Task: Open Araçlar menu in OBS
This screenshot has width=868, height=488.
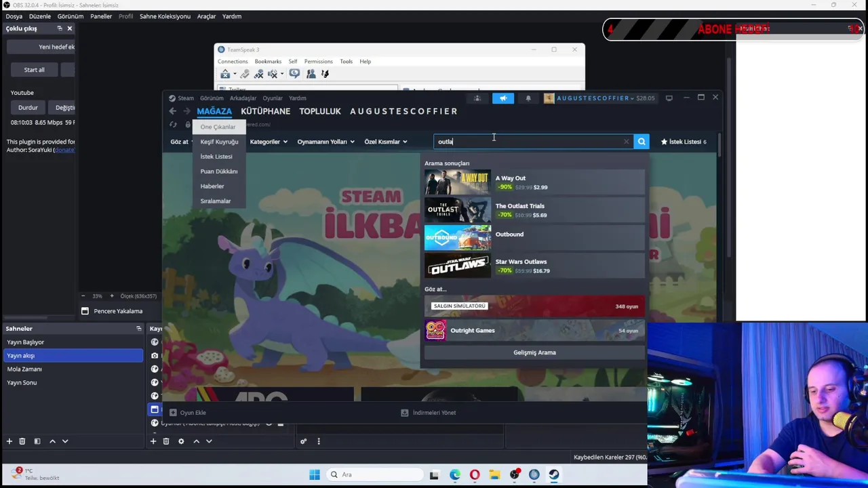Action: 206,16
